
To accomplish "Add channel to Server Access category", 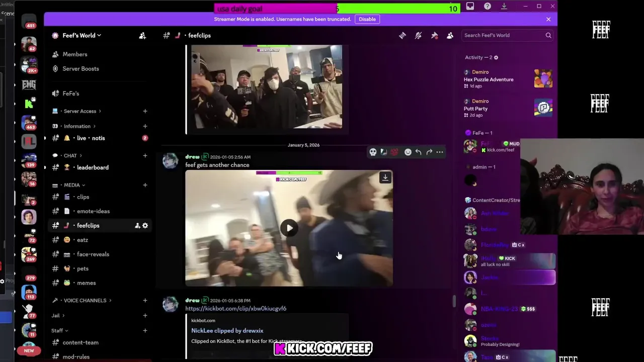I will point(145,111).
